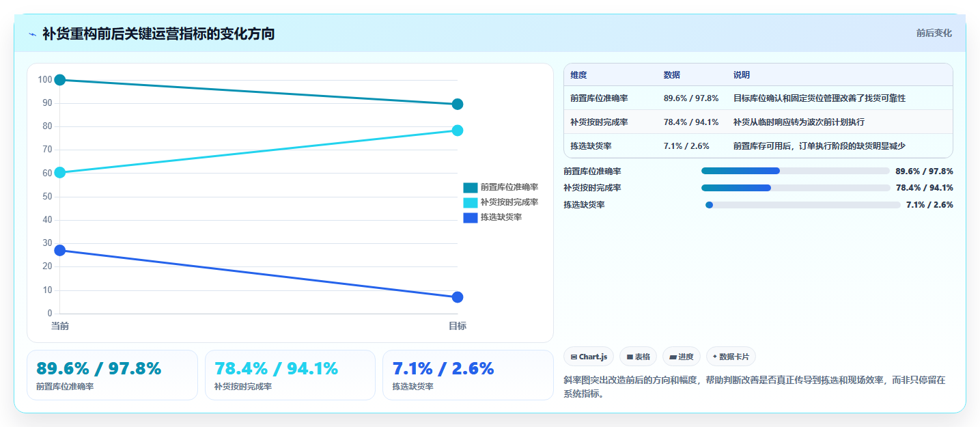Toggle 补货按时完成率 legend entry in chart
The image size is (980, 427).
click(x=501, y=202)
